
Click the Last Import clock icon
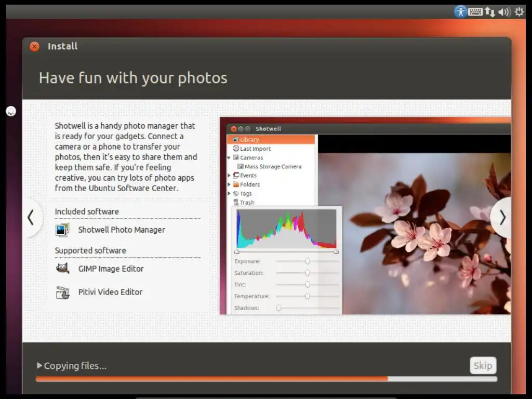(x=236, y=148)
